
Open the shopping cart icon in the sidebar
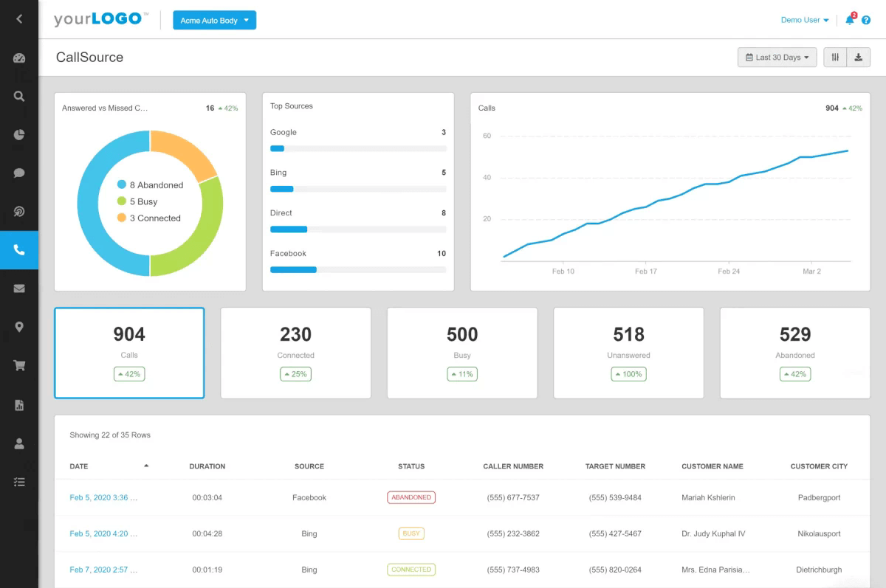coord(19,365)
